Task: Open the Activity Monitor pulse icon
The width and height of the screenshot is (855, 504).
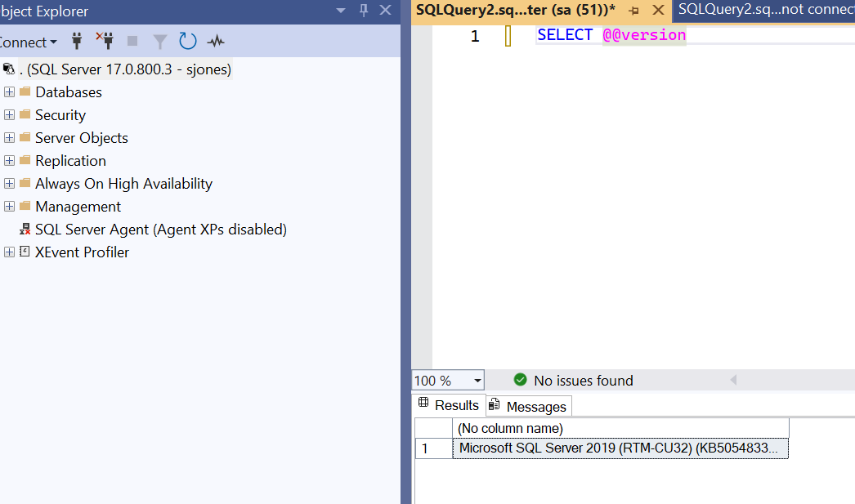Action: coord(216,41)
